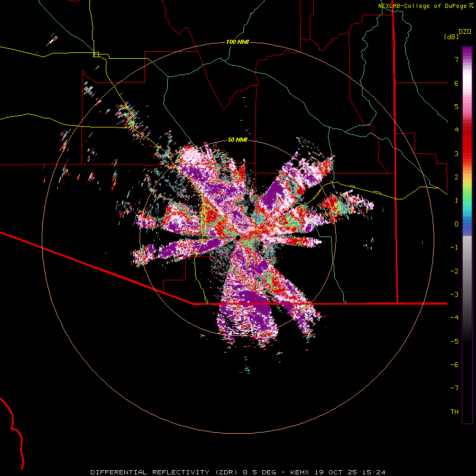The image size is (476, 476).
Task: Click the 50 NMI range ring label
Action: point(237,140)
